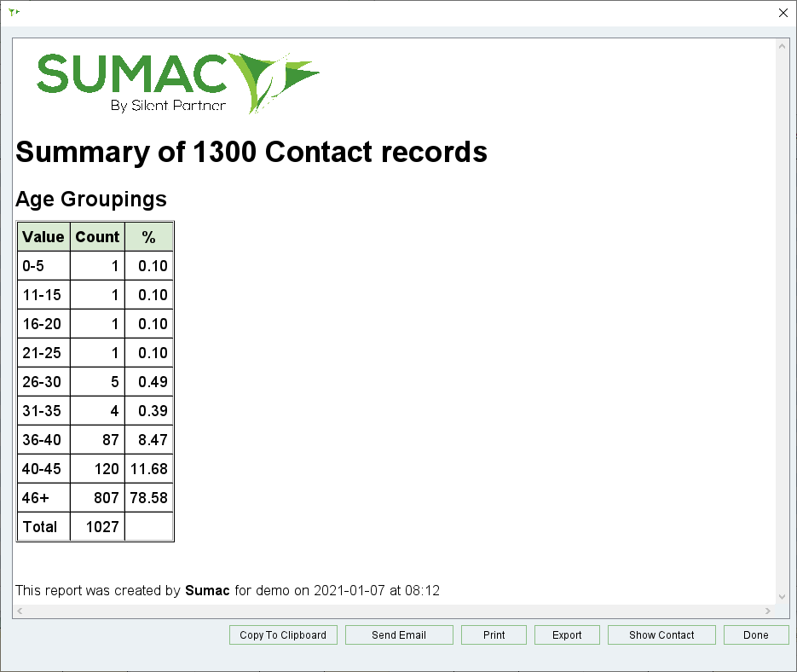Click the horizontal scrollbar left arrow
Image resolution: width=797 pixels, height=672 pixels.
coord(20,611)
